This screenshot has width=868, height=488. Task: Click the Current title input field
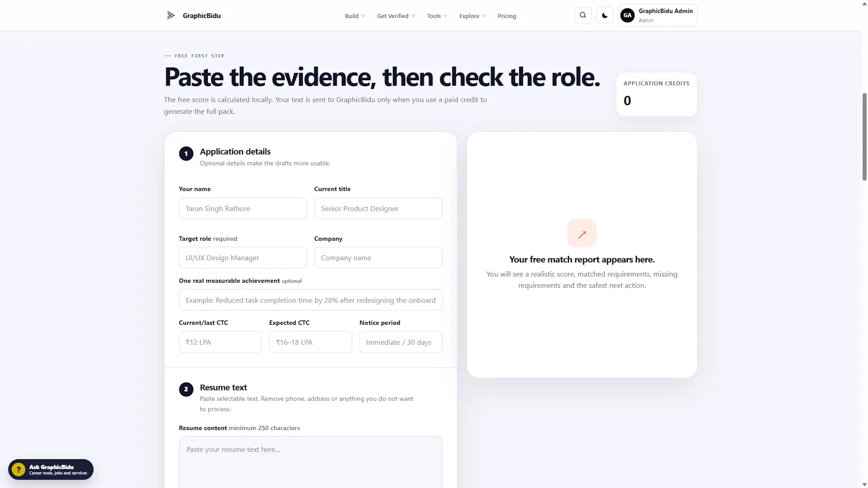(x=378, y=208)
